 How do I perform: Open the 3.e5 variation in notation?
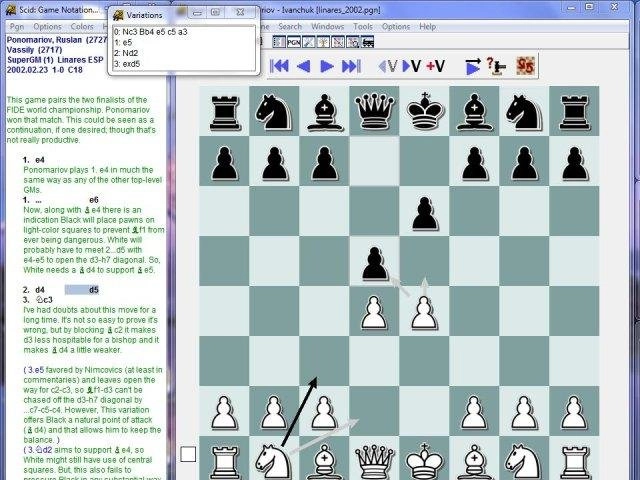click(36, 370)
